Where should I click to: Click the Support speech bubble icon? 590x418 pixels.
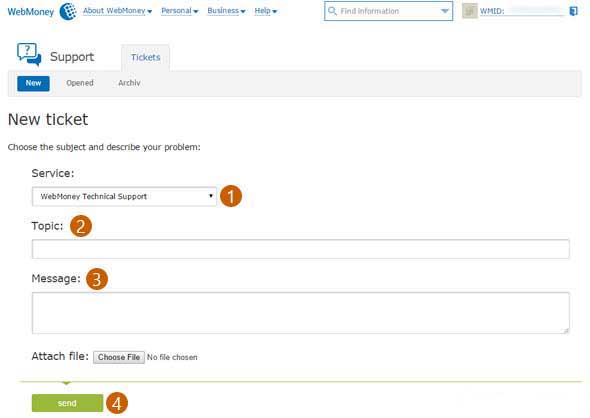click(29, 54)
